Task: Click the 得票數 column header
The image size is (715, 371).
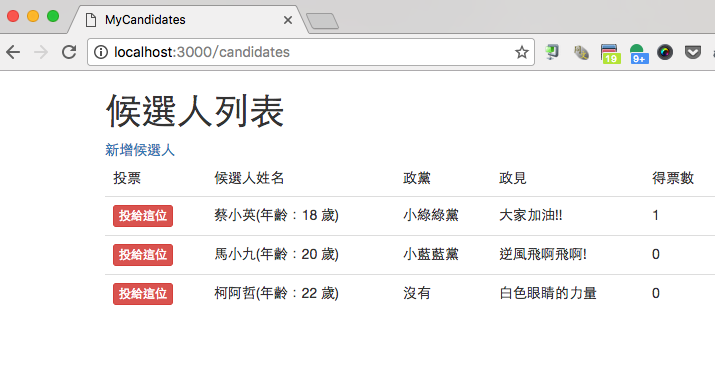Action: click(x=673, y=178)
